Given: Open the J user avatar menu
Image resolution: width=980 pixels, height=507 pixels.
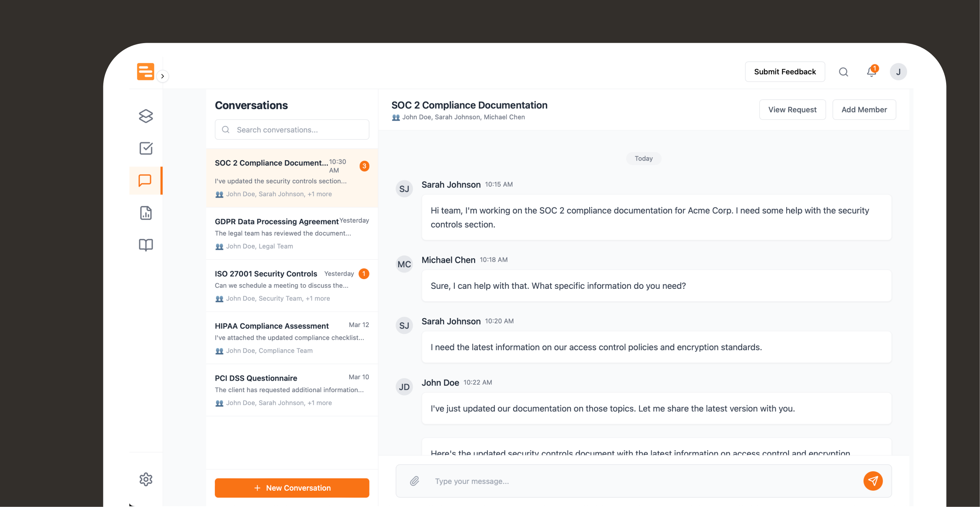Looking at the screenshot, I should point(898,72).
